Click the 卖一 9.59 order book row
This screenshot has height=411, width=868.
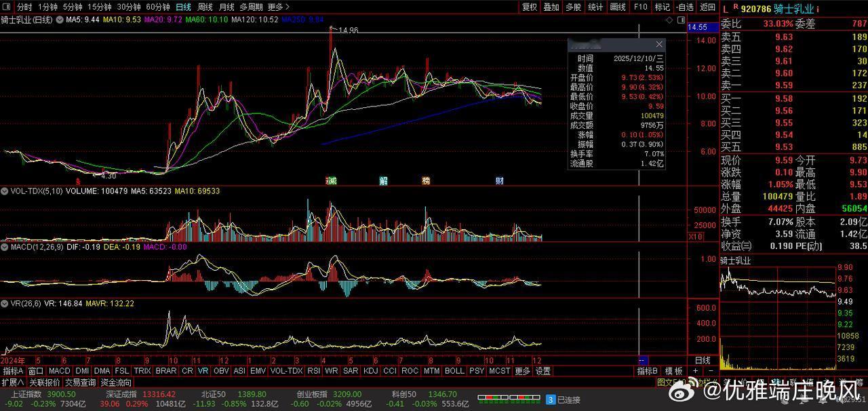[x=794, y=85]
